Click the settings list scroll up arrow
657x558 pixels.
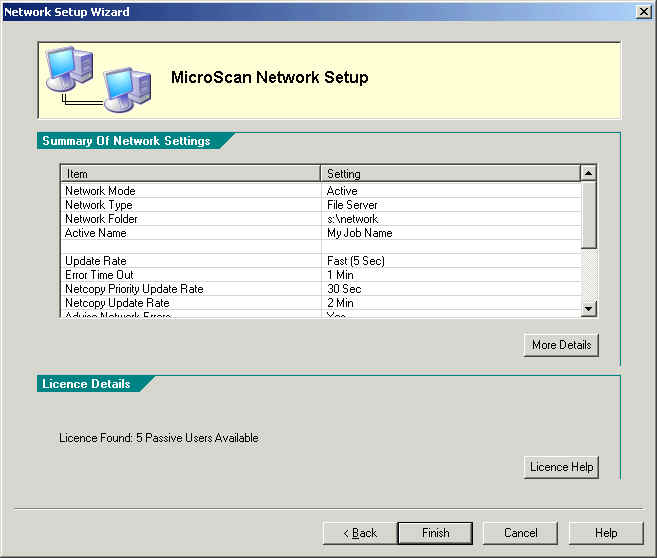pyautogui.click(x=588, y=173)
